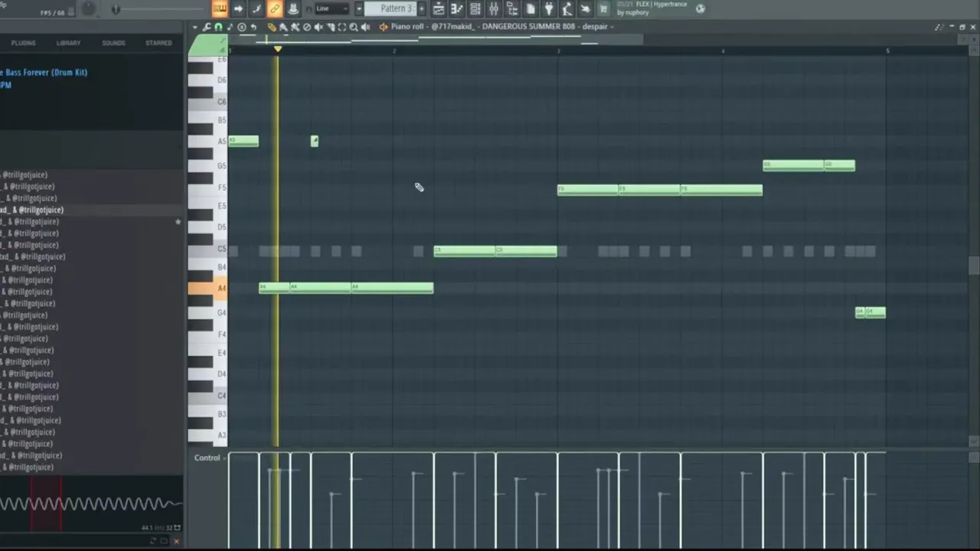Select the Zoom magnifier tool
This screenshot has height=551, width=980.
pos(354,27)
